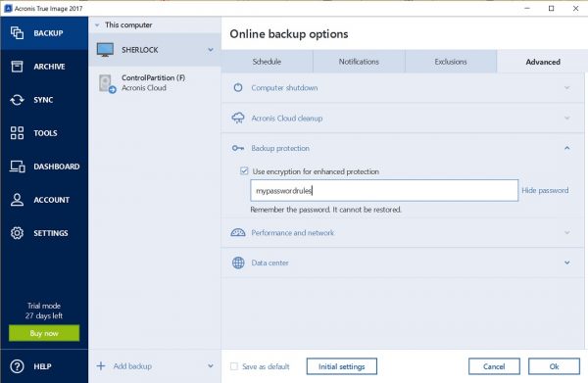This screenshot has width=588, height=383.
Task: Click the Backup protection key icon
Action: [x=238, y=148]
